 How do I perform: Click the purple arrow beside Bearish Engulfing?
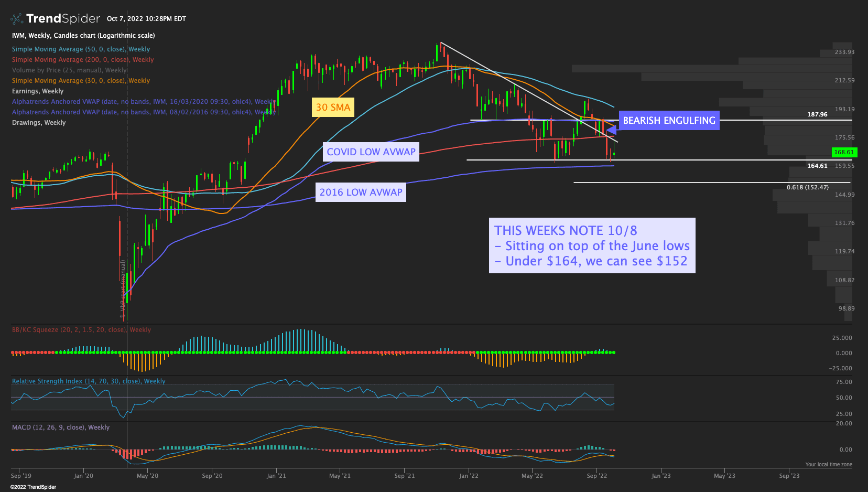click(611, 130)
